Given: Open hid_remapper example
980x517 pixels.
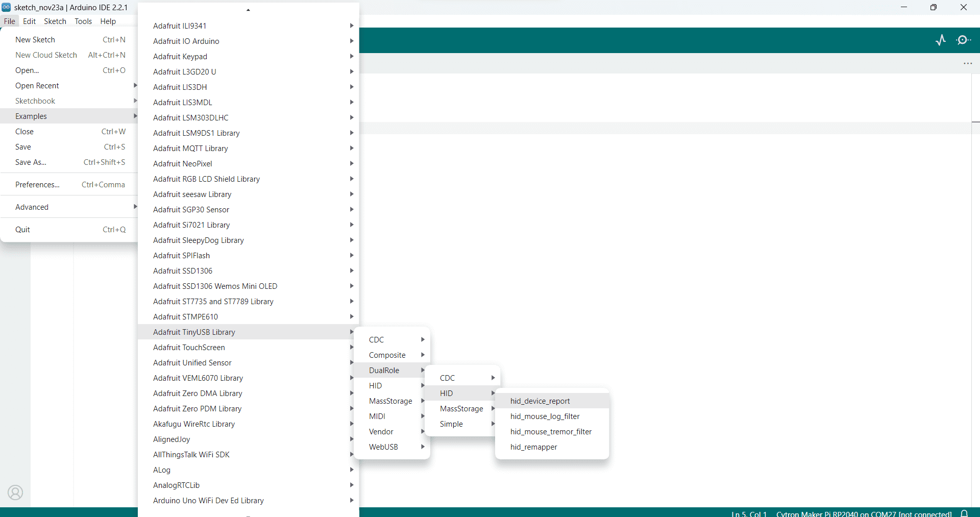Looking at the screenshot, I should pyautogui.click(x=552, y=447).
